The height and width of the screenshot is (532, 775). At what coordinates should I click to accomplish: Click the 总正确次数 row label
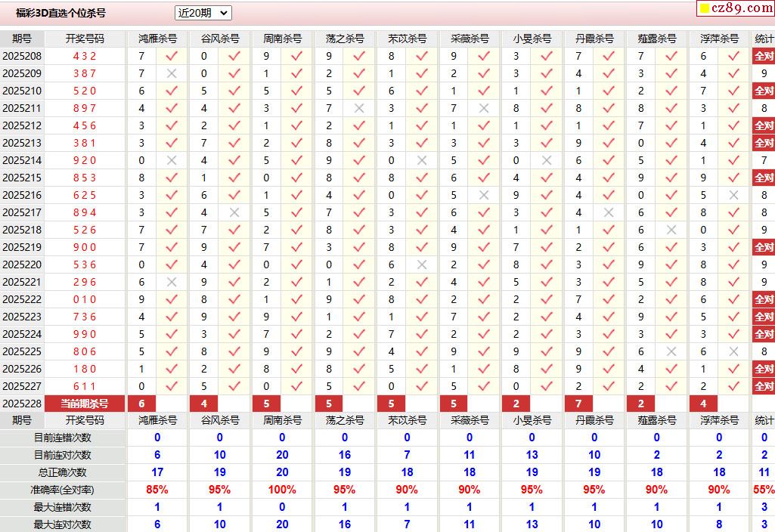coord(62,472)
